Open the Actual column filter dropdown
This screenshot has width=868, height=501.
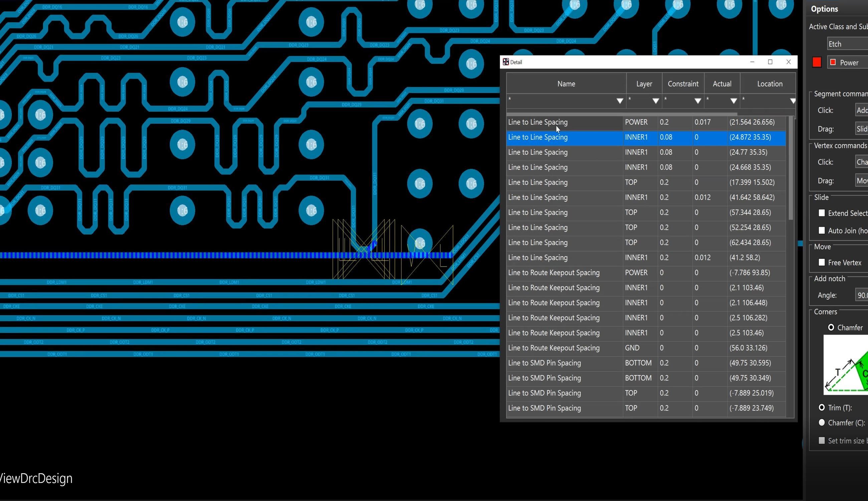tap(733, 101)
